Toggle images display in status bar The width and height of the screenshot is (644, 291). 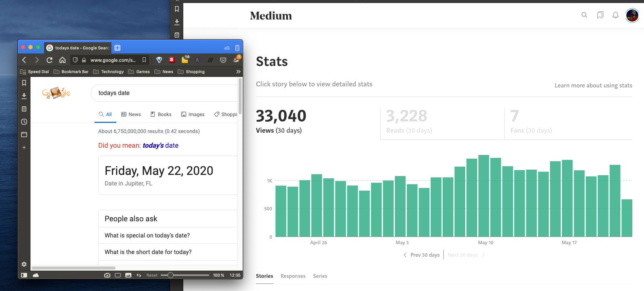[128, 275]
